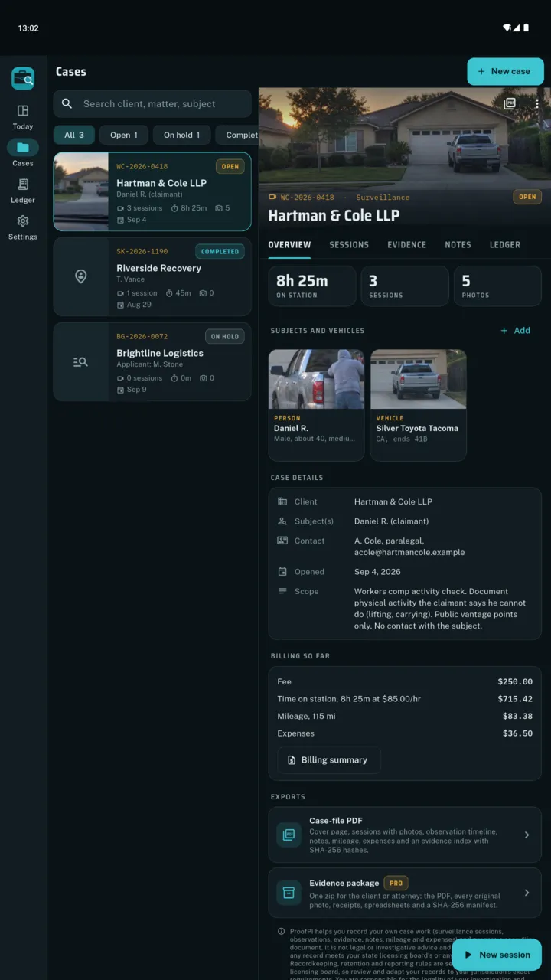The height and width of the screenshot is (980, 551).
Task: Click the Evidence package archive icon
Action: [289, 893]
